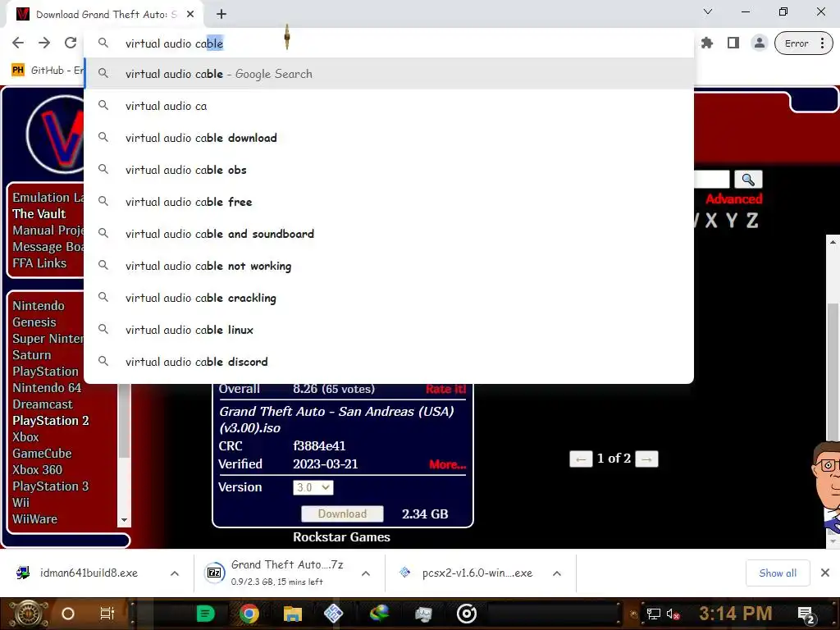
Task: Click the Error button in toolbar
Action: pos(796,43)
